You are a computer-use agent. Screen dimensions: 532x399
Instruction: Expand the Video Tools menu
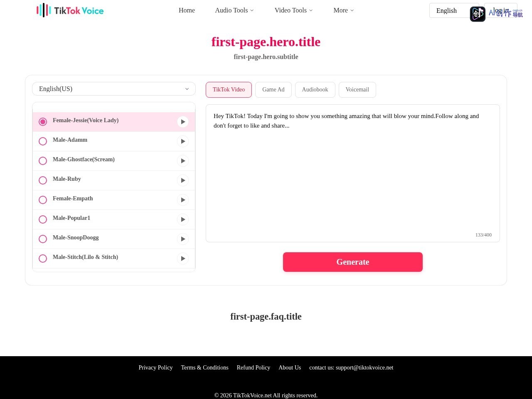click(293, 10)
